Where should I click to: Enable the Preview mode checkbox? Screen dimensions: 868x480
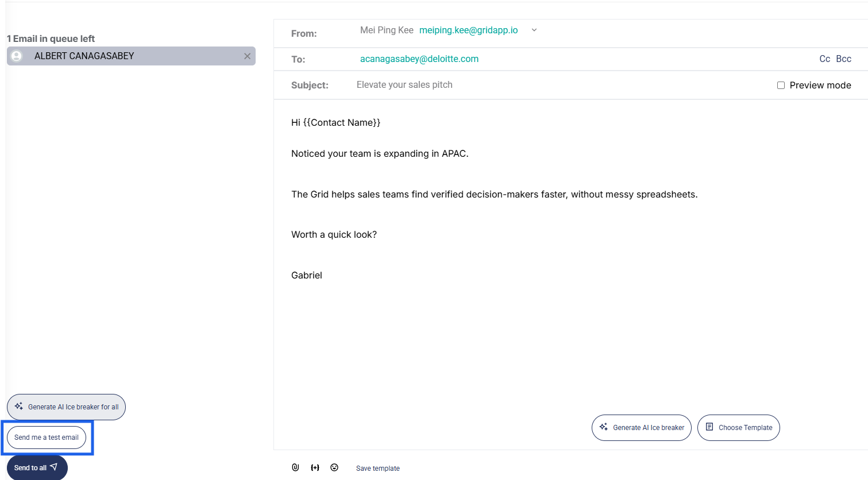tap(781, 85)
